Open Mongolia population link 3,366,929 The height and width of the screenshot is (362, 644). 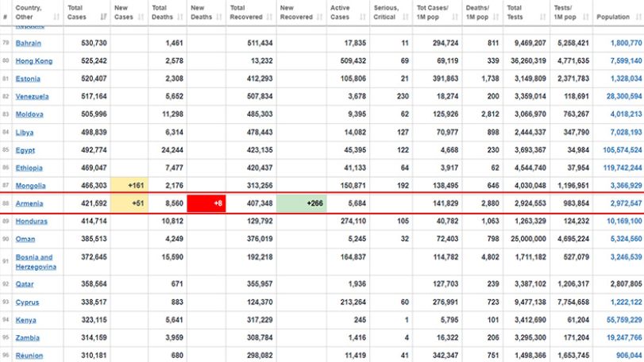coord(626,186)
